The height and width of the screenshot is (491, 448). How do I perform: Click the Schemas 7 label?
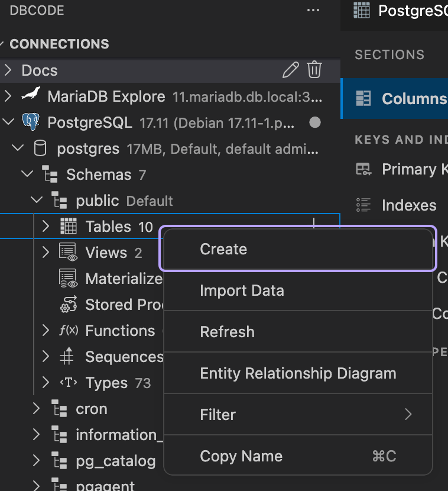106,175
